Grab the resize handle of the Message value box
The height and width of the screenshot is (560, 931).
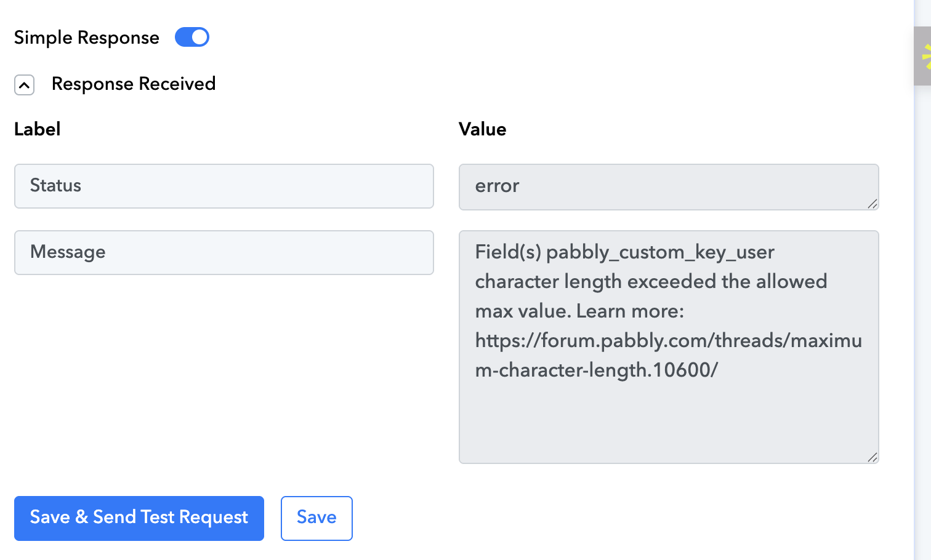[x=872, y=457]
